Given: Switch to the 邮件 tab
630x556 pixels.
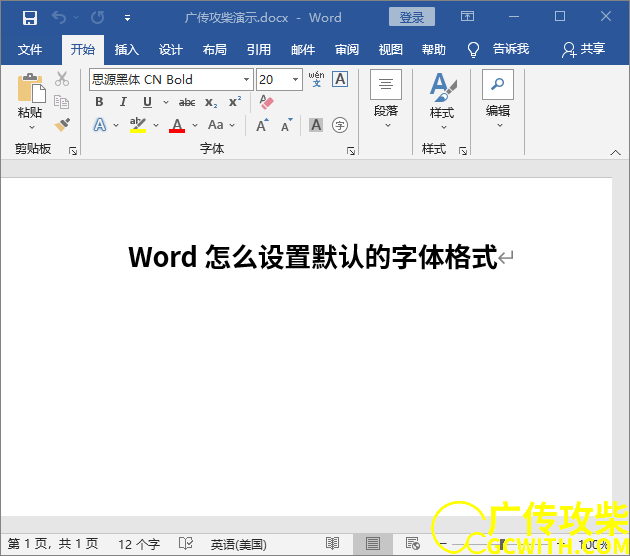Looking at the screenshot, I should 303,49.
